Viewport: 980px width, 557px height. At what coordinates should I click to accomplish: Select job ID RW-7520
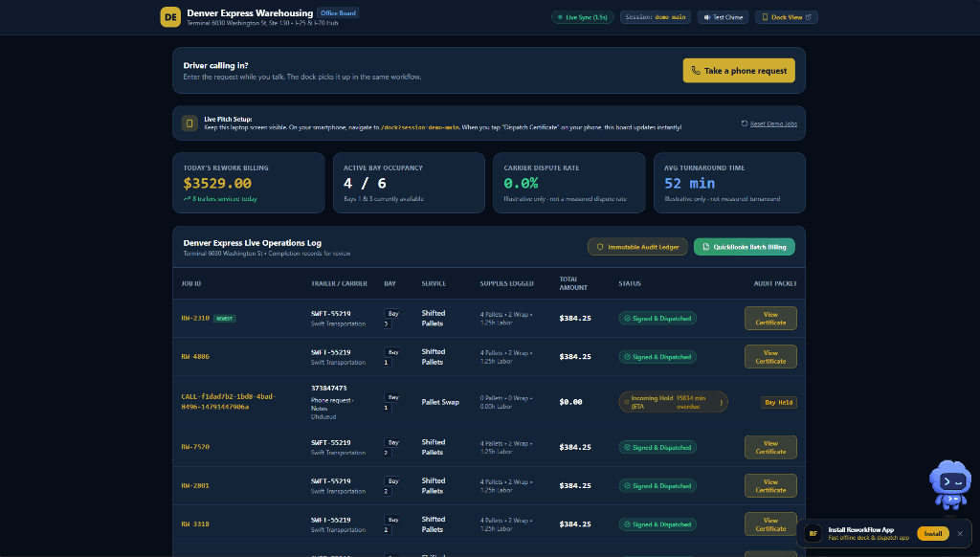click(x=195, y=447)
